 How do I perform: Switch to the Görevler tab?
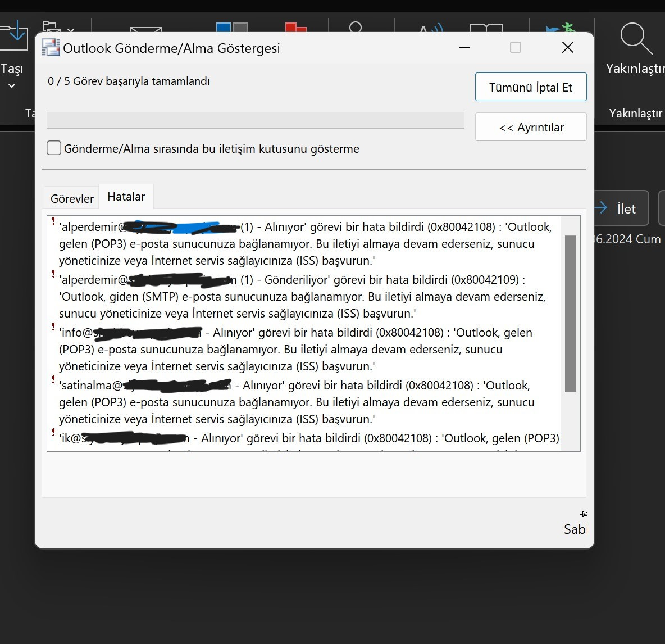(72, 198)
